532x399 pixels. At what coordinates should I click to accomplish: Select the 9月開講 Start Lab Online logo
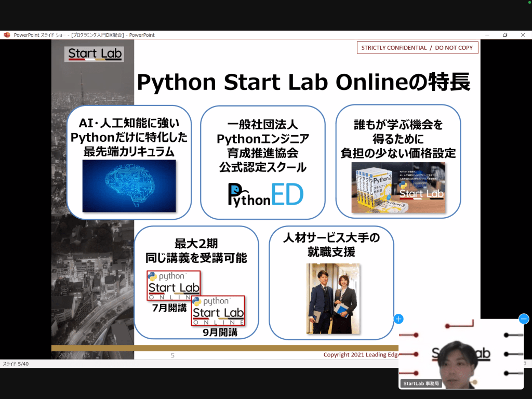click(x=218, y=310)
